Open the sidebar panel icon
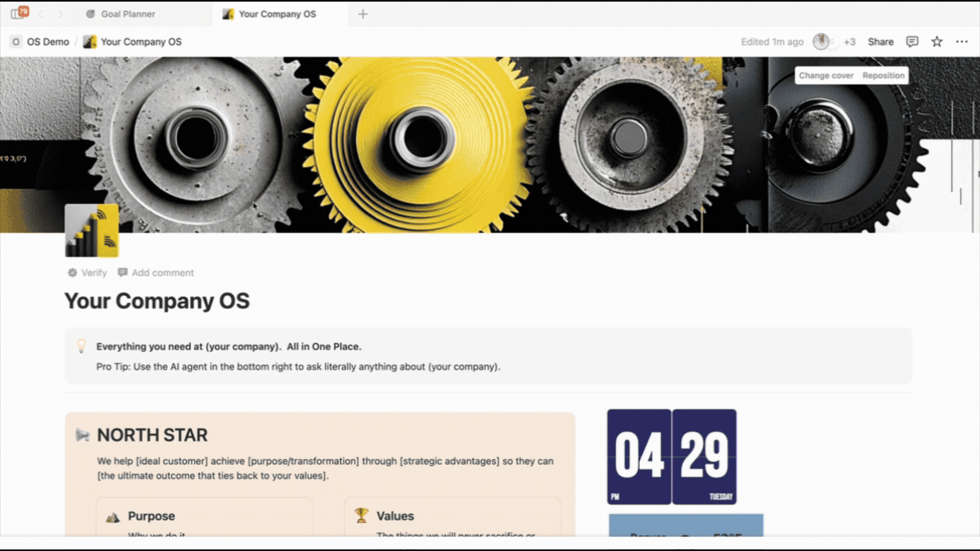 click(17, 14)
